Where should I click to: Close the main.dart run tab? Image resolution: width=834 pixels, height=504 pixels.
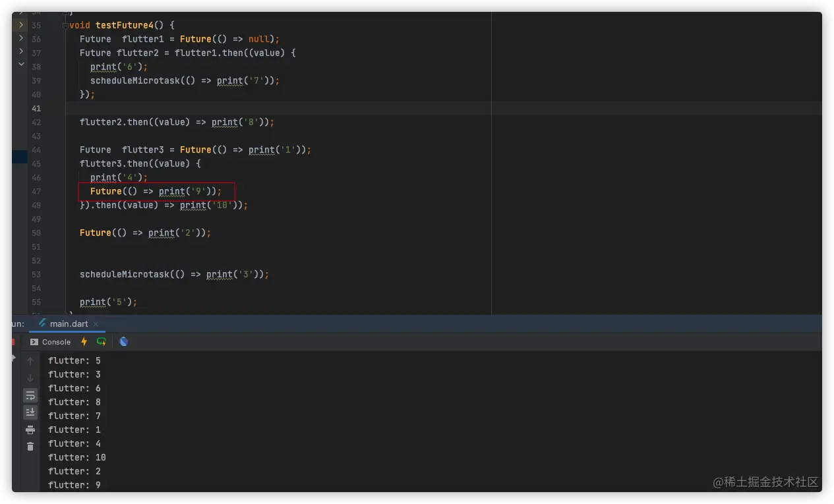click(96, 324)
